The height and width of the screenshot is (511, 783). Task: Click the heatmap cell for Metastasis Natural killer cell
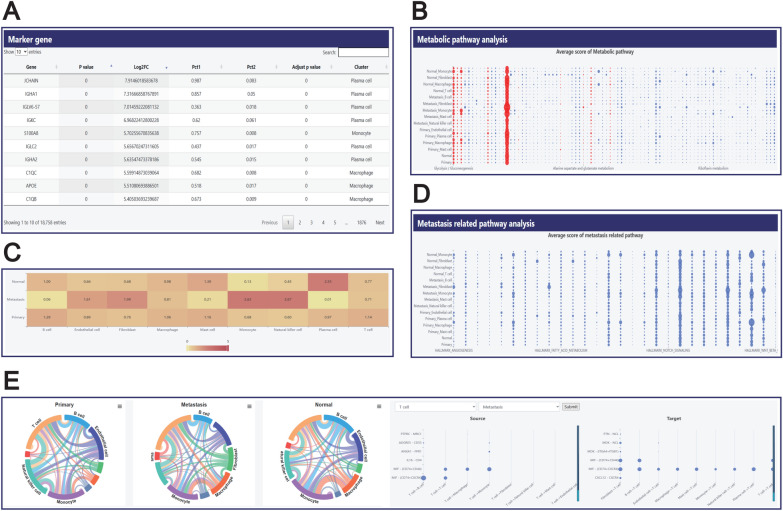[288, 300]
